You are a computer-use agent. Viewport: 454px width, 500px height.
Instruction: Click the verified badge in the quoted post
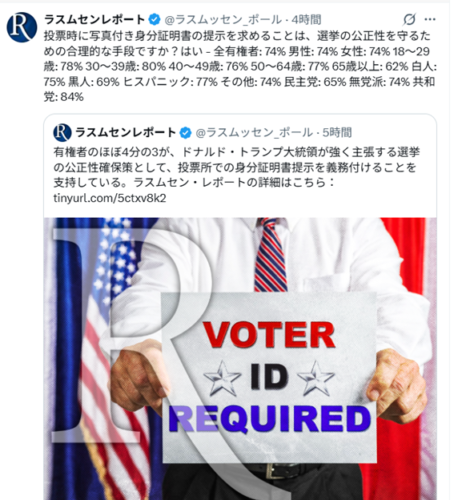[185, 133]
